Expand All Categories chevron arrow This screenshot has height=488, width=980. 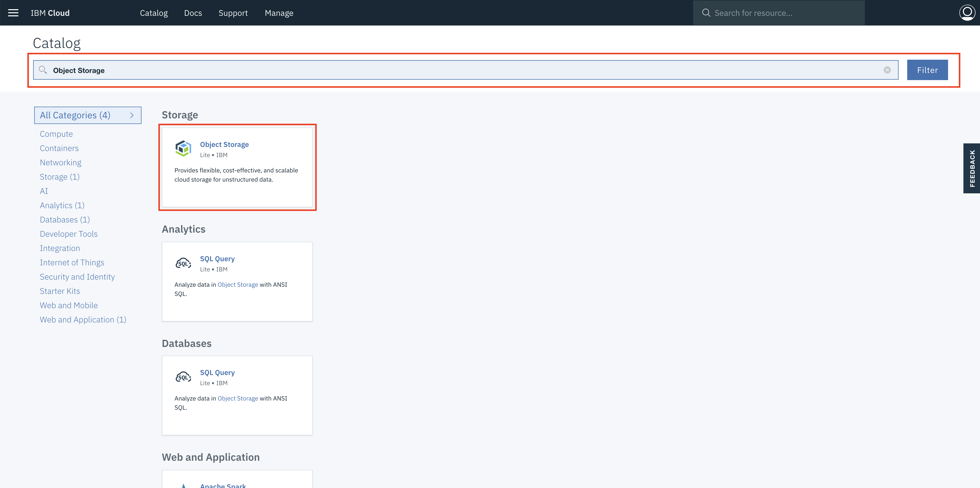132,115
